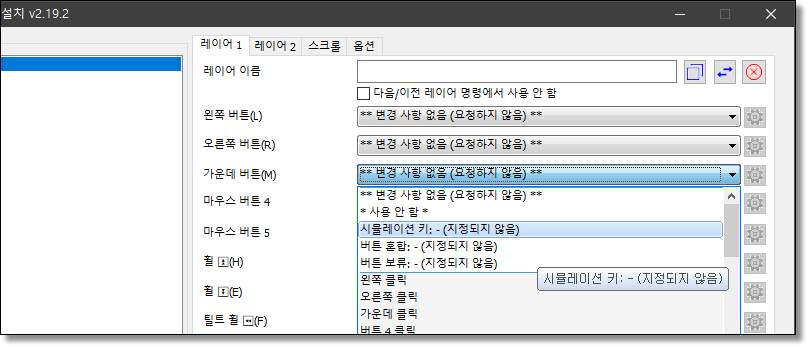Click gear icon beside 오른쪽 버튼(R)
808x362 pixels.
click(755, 146)
